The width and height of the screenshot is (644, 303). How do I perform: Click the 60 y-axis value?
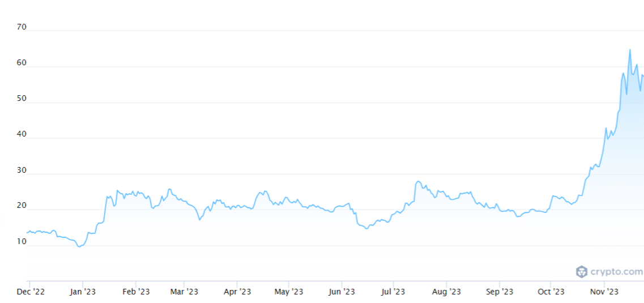(22, 63)
